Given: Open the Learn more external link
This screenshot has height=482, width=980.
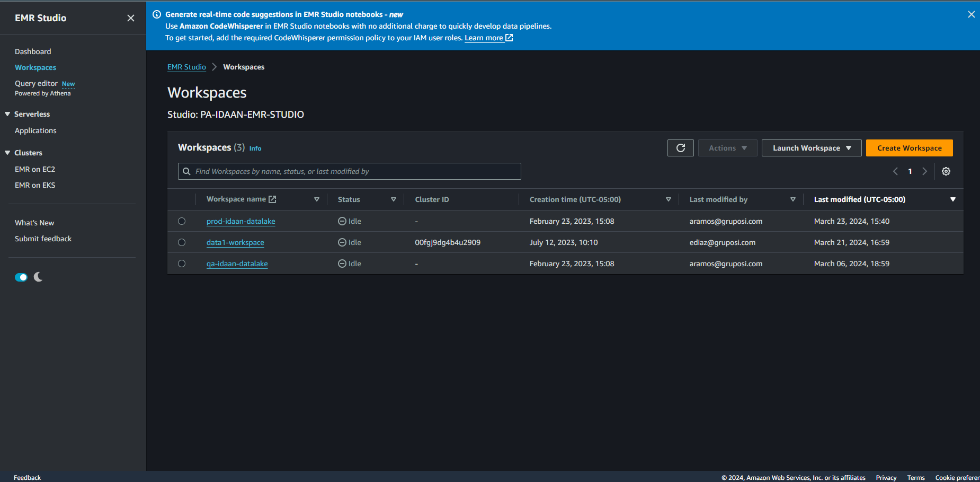Looking at the screenshot, I should coord(488,38).
